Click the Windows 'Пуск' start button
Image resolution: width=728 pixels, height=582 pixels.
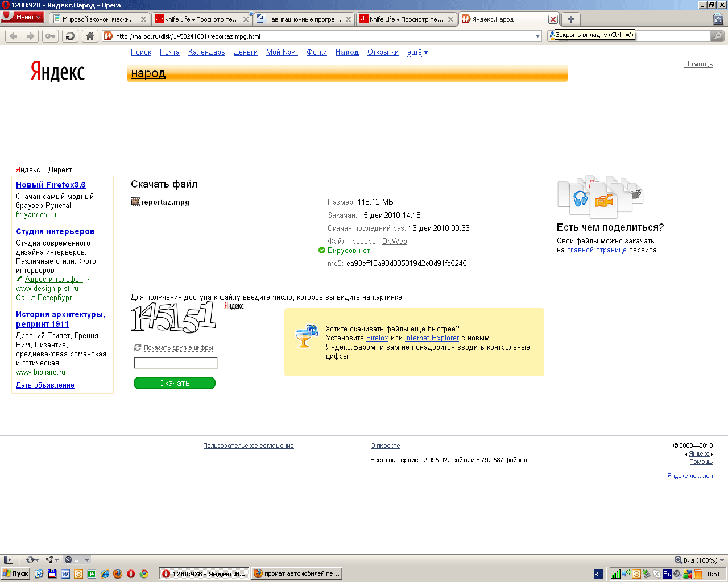tap(16, 574)
